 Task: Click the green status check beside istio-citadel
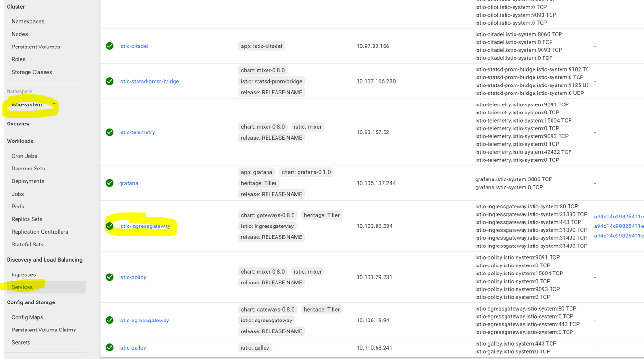pyautogui.click(x=110, y=46)
